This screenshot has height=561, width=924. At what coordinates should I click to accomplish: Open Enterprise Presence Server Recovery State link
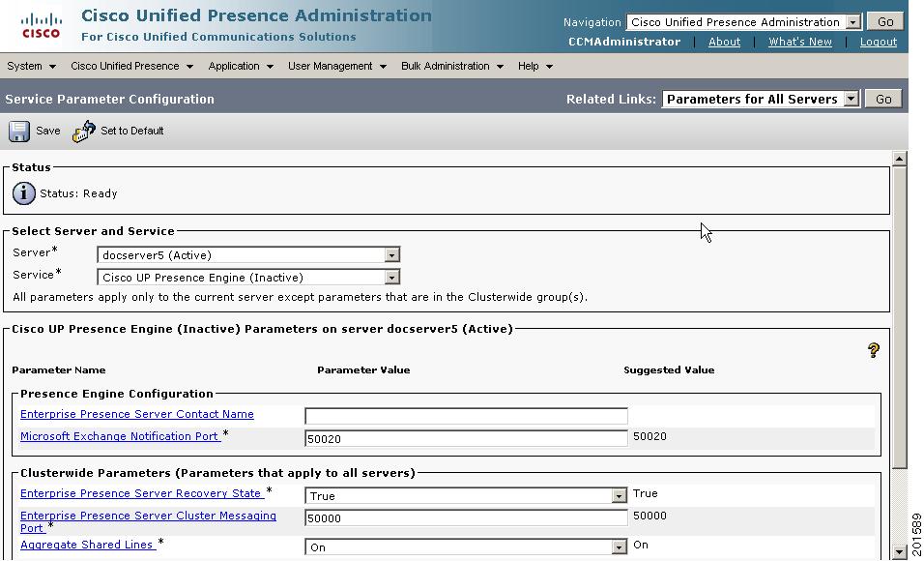point(141,493)
